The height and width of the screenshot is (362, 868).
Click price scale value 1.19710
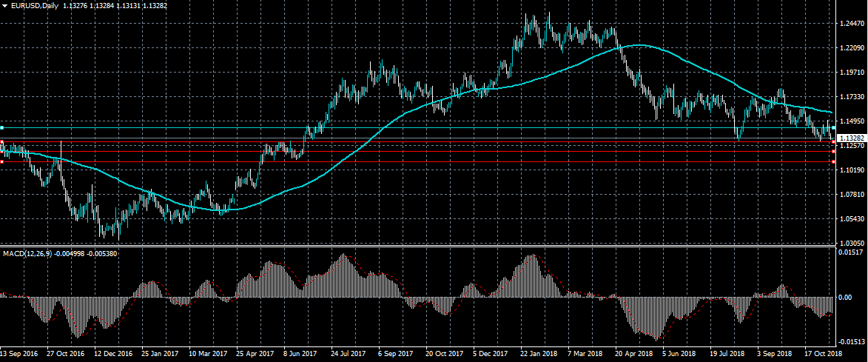coord(852,73)
